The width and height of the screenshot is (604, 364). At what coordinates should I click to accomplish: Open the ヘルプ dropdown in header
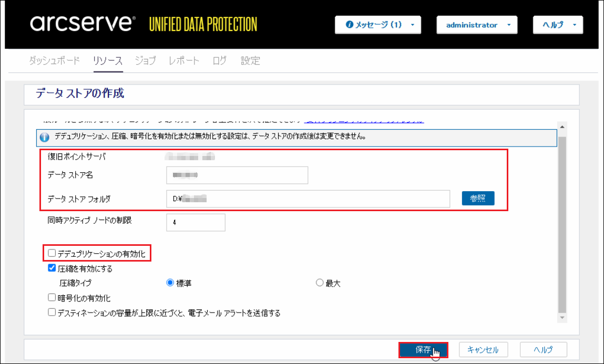coord(558,25)
